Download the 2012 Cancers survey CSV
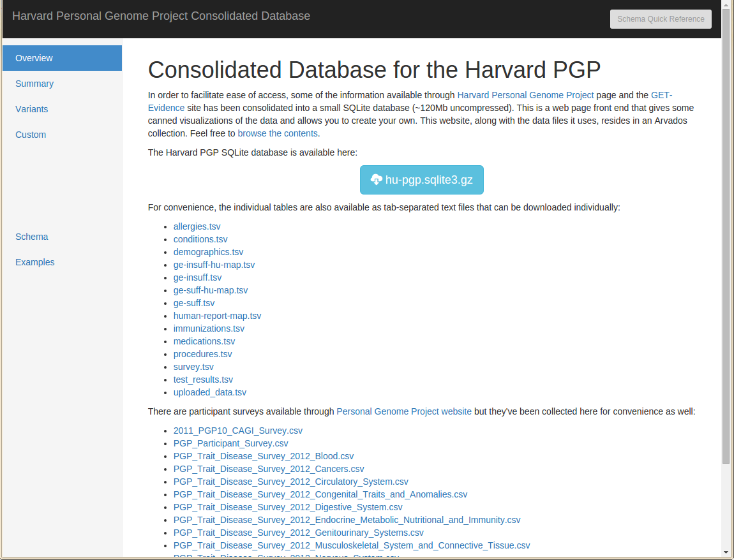734x560 pixels. click(x=269, y=469)
